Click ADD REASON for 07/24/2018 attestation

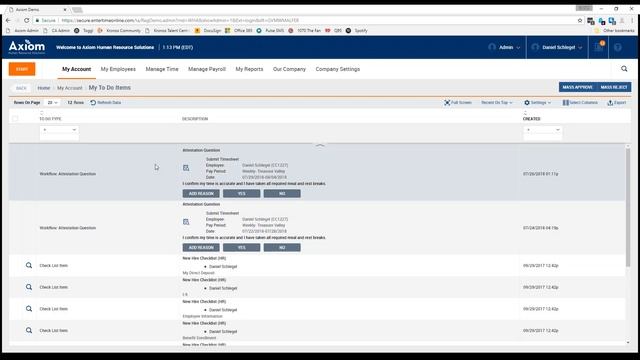point(201,247)
